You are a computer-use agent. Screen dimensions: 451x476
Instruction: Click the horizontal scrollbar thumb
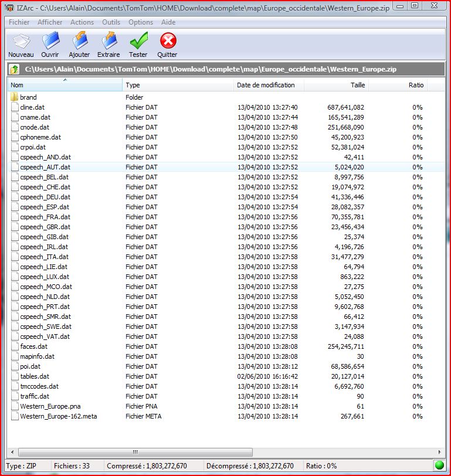coord(135,452)
